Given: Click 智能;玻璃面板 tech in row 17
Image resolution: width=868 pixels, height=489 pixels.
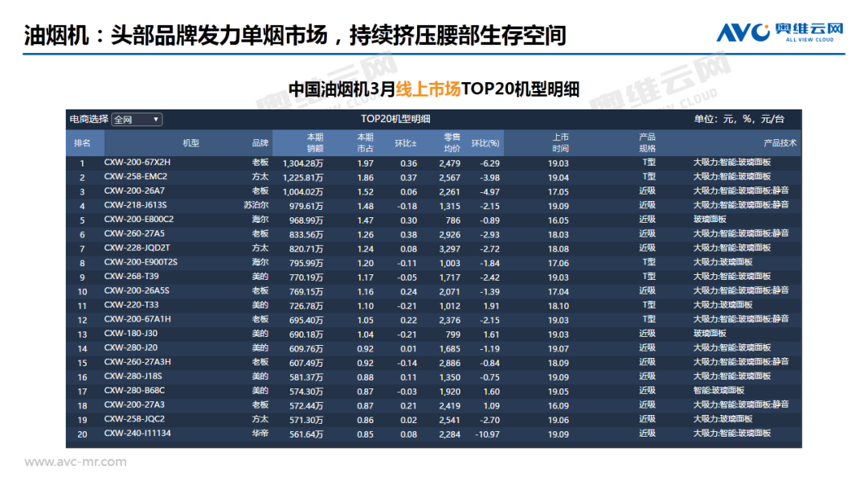Looking at the screenshot, I should [719, 391].
